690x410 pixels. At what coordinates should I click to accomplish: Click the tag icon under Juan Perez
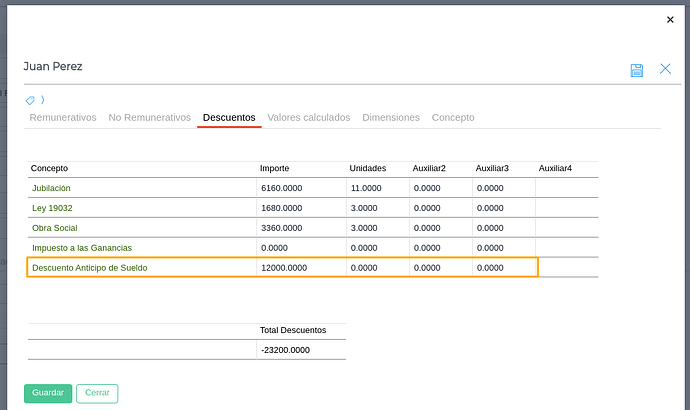point(30,100)
